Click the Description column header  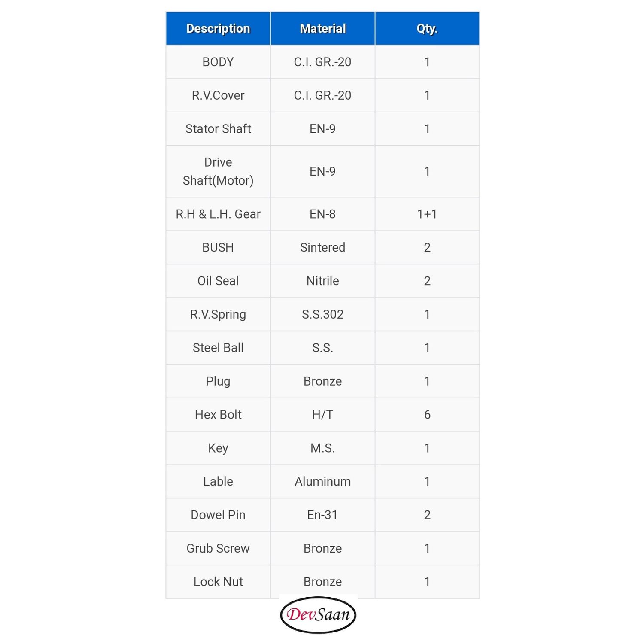tap(218, 28)
